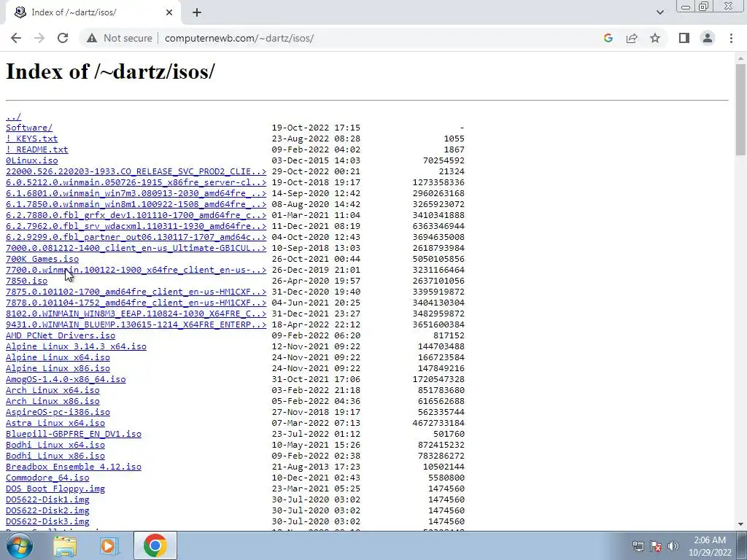This screenshot has width=747, height=560.
Task: Click the taskbar clock showing 2:06 AM
Action: pos(710,546)
